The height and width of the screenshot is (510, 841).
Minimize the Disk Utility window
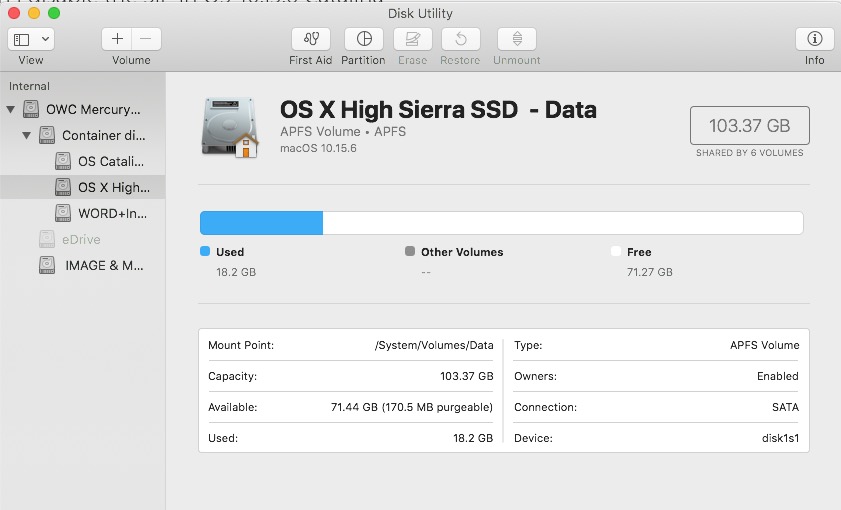click(34, 13)
